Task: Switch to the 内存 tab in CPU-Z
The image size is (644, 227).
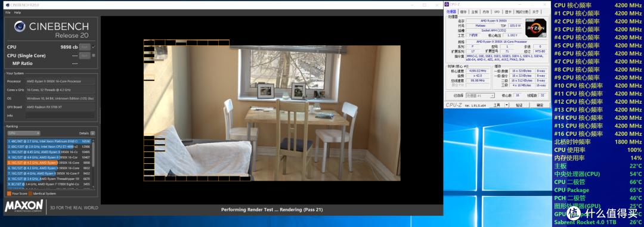Action: [485, 12]
